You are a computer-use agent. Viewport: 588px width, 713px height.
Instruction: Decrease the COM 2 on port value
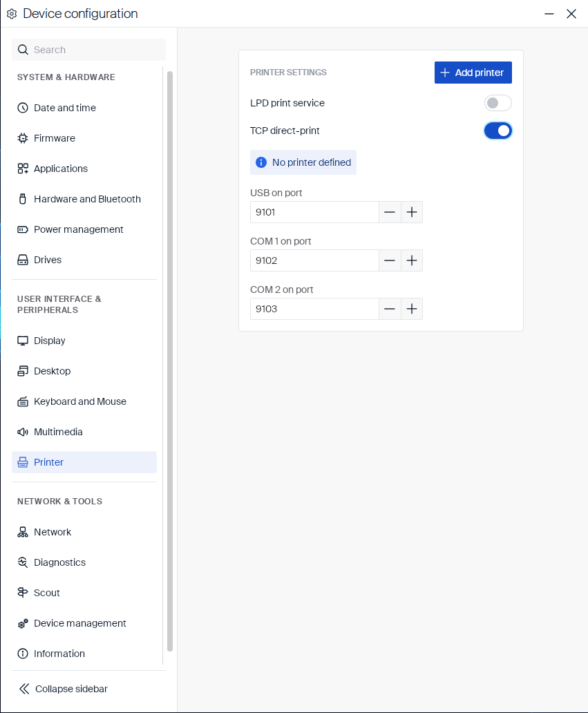(x=390, y=310)
